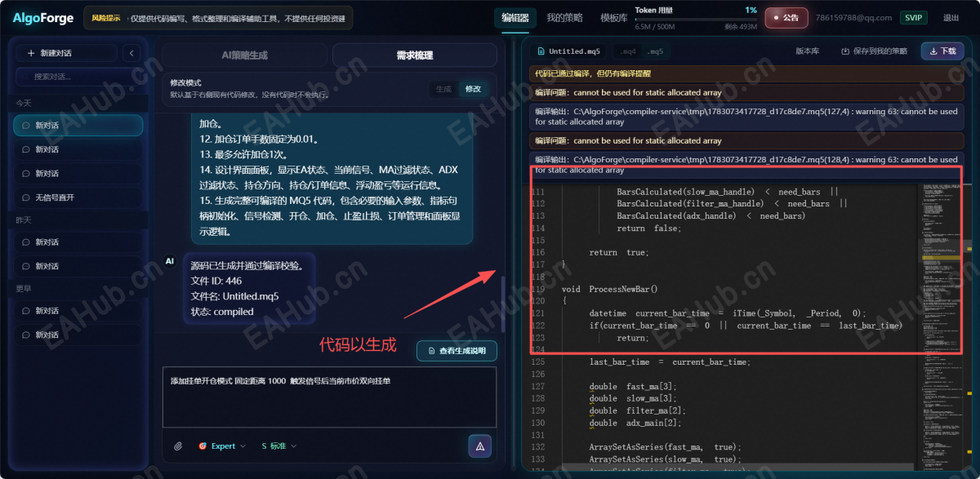
Task: Click 退出 to log out
Action: (951, 18)
